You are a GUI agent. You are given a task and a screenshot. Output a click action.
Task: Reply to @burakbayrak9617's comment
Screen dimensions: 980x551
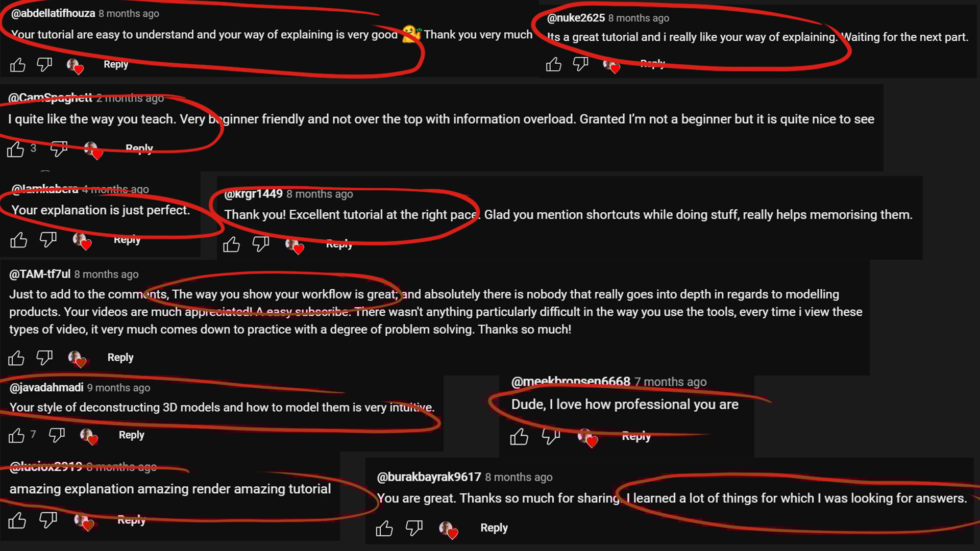click(x=494, y=528)
